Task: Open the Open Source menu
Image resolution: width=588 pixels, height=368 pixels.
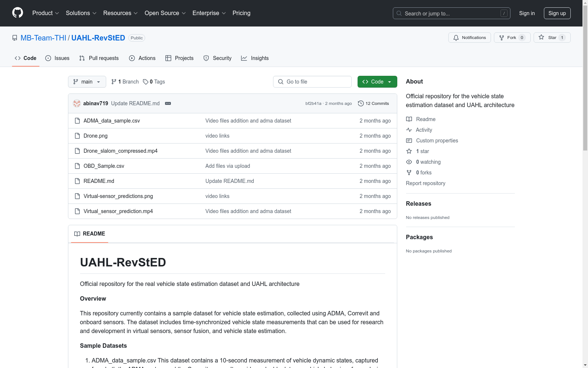Action: coord(165,13)
